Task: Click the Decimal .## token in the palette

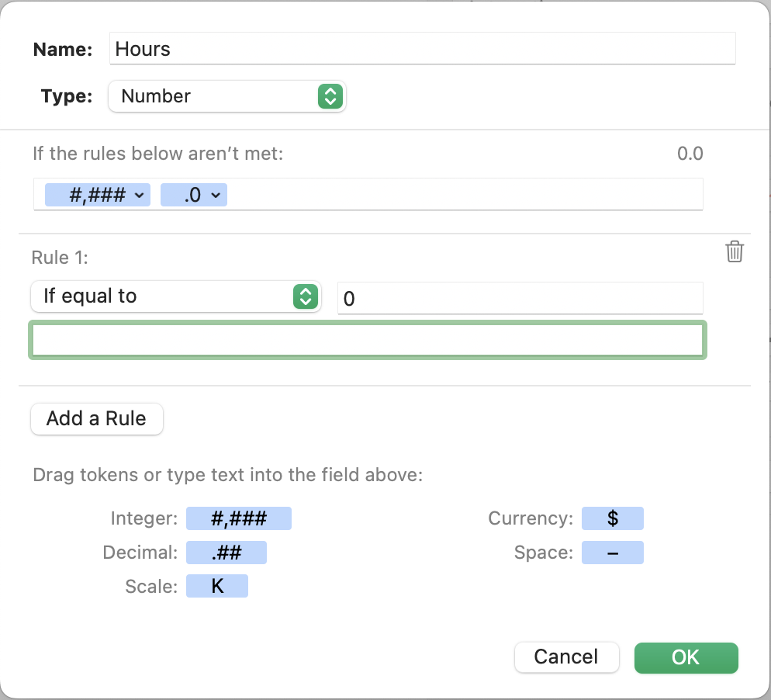Action: (x=226, y=553)
